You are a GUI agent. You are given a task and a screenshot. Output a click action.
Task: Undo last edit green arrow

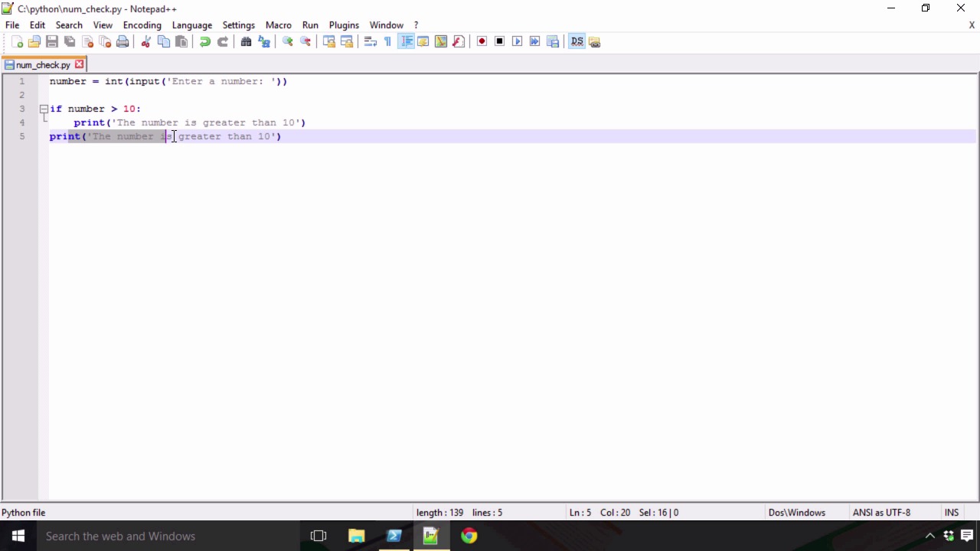point(204,41)
